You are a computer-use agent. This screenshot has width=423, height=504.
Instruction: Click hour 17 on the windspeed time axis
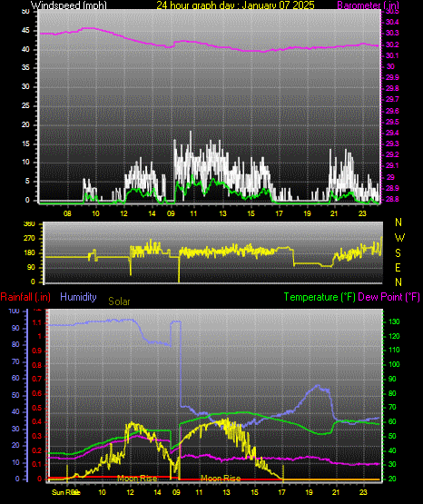click(279, 213)
